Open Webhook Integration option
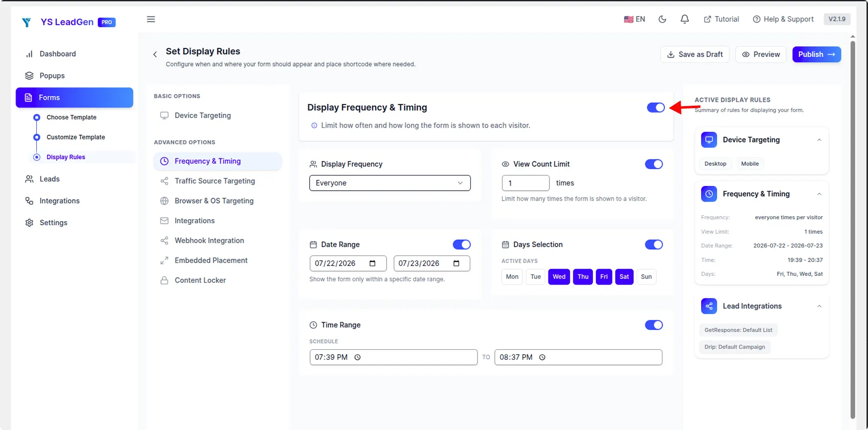Image resolution: width=868 pixels, height=430 pixels. tap(218, 241)
